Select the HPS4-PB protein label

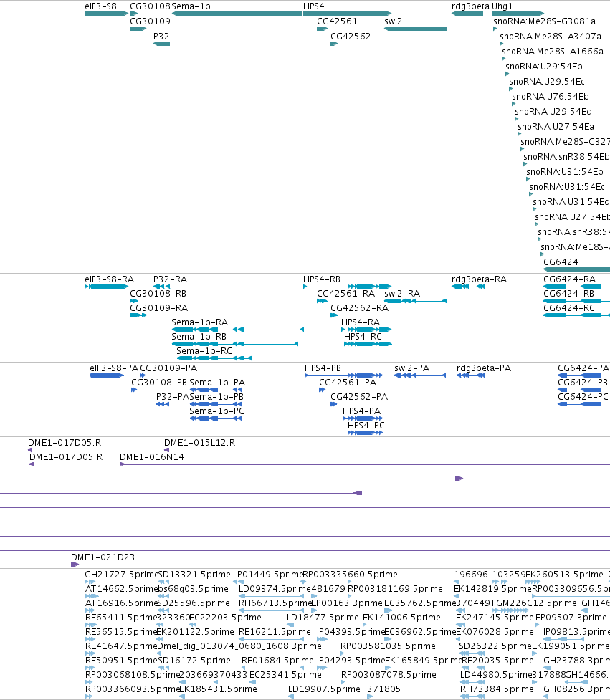[323, 368]
